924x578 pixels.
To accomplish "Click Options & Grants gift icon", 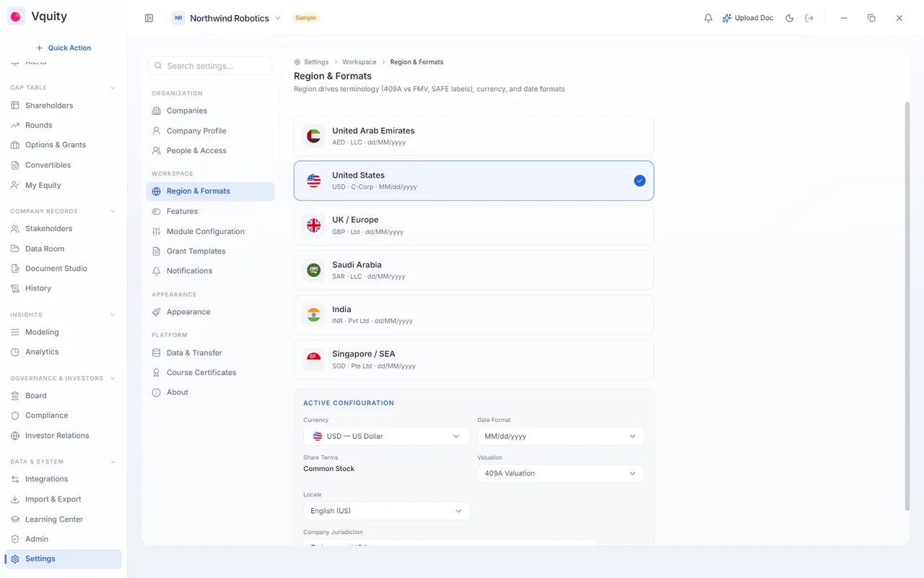I will (15, 144).
